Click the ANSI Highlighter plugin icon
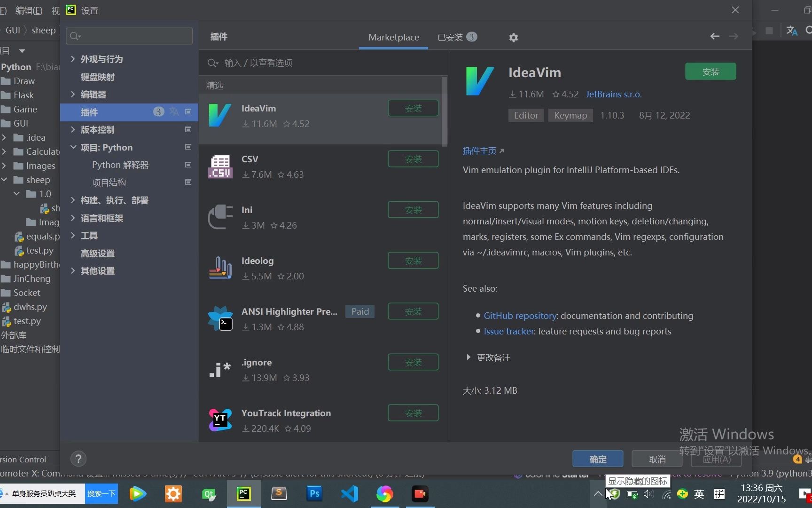 click(x=220, y=318)
